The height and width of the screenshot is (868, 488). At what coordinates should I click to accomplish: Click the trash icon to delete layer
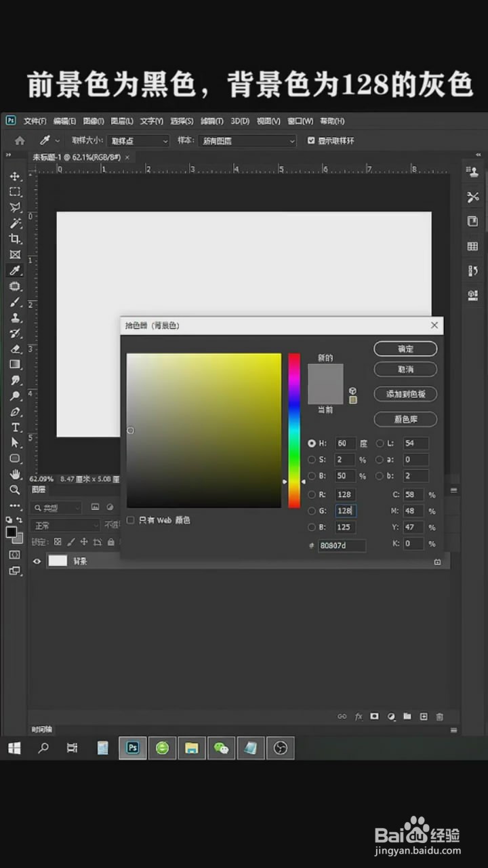tap(439, 716)
